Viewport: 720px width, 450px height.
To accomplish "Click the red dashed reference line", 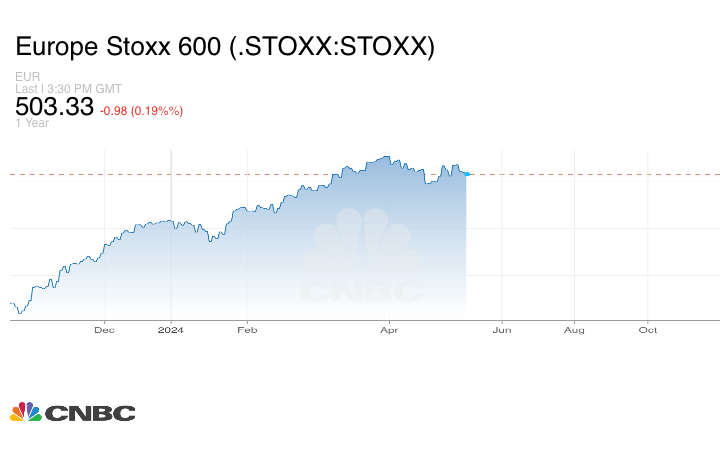I will coord(600,174).
